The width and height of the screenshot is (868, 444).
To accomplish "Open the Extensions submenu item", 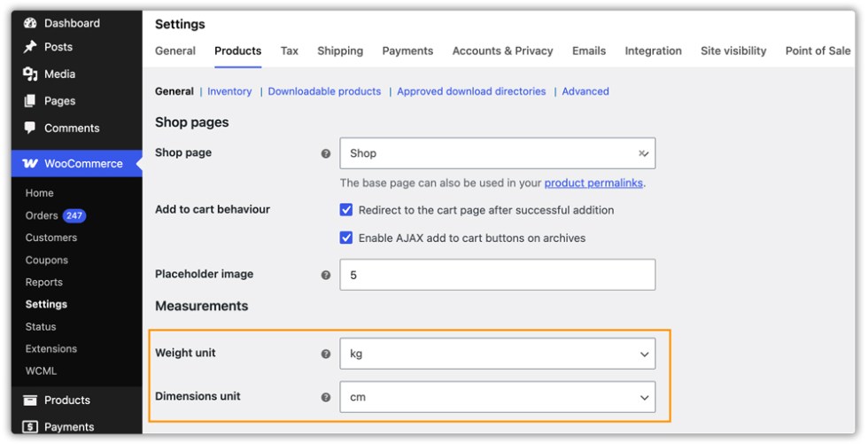I will pyautogui.click(x=51, y=349).
